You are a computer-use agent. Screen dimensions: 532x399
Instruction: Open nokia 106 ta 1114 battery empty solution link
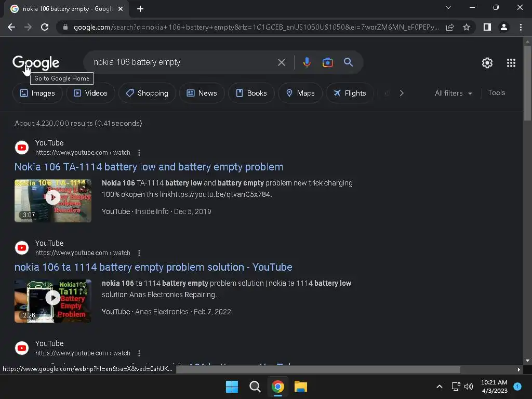[x=153, y=267]
